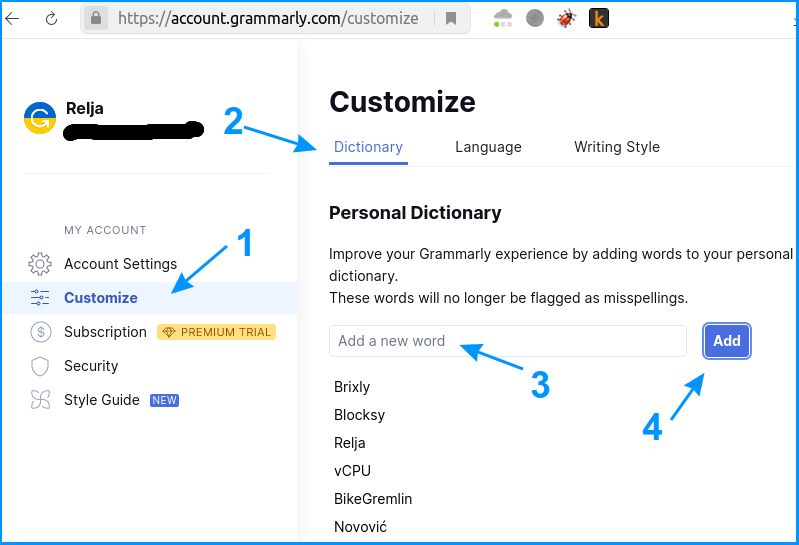Focus the 'Add a new word' field

pyautogui.click(x=508, y=341)
